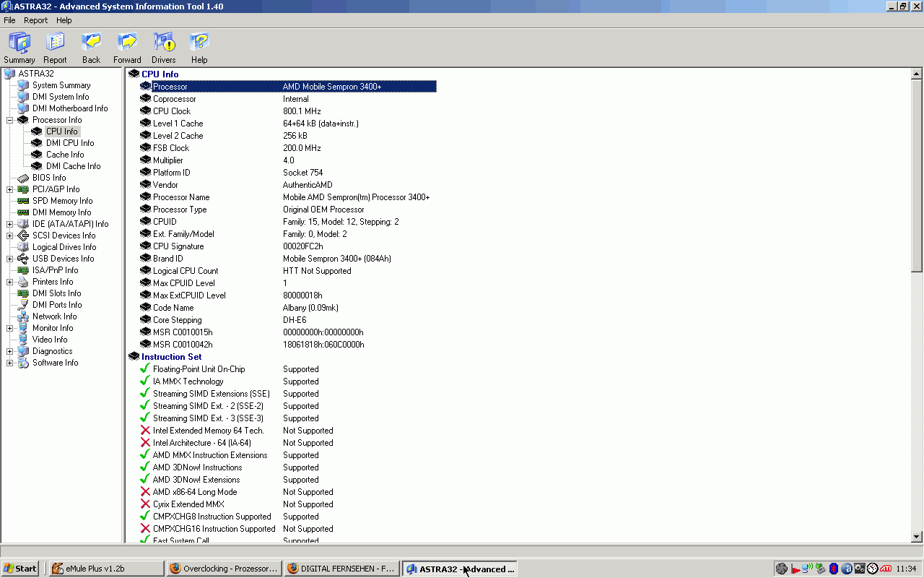Expand the Diagnostics node
This screenshot has width=924, height=578.
pos(10,351)
